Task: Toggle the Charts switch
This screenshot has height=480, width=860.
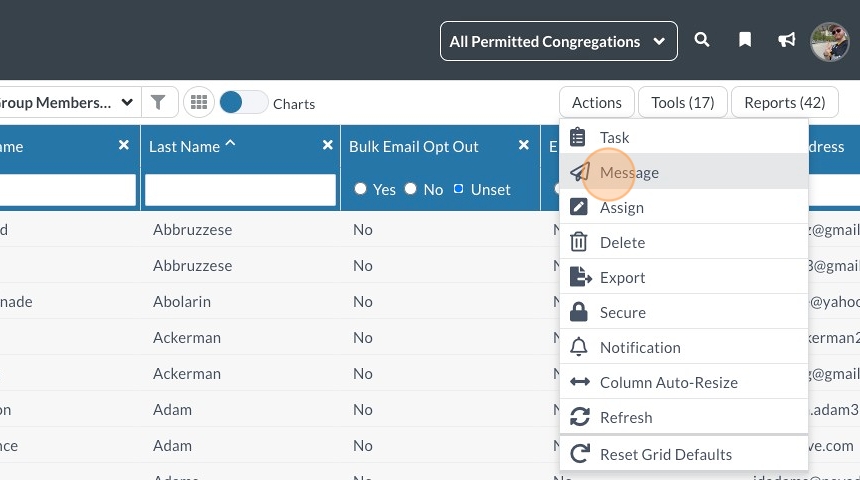Action: pyautogui.click(x=244, y=103)
